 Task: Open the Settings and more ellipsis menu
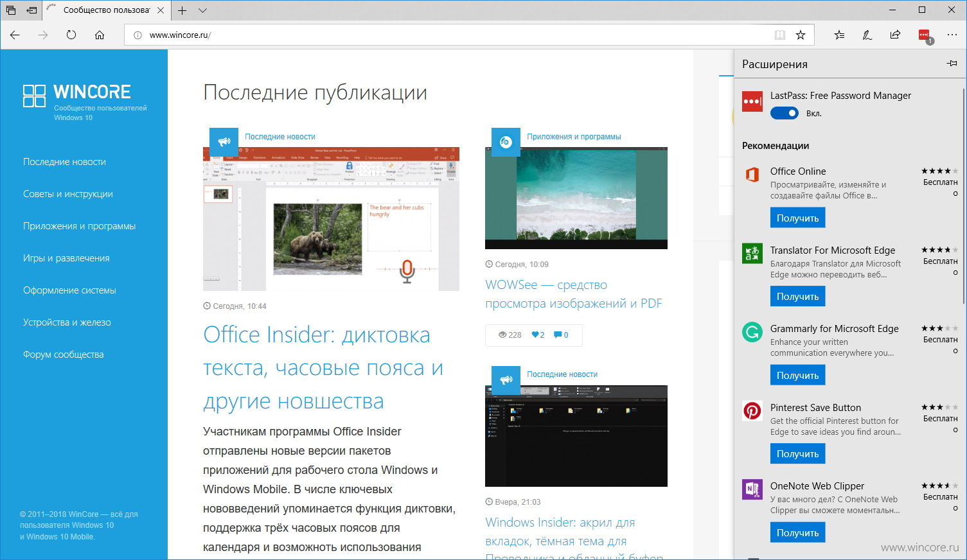[952, 35]
